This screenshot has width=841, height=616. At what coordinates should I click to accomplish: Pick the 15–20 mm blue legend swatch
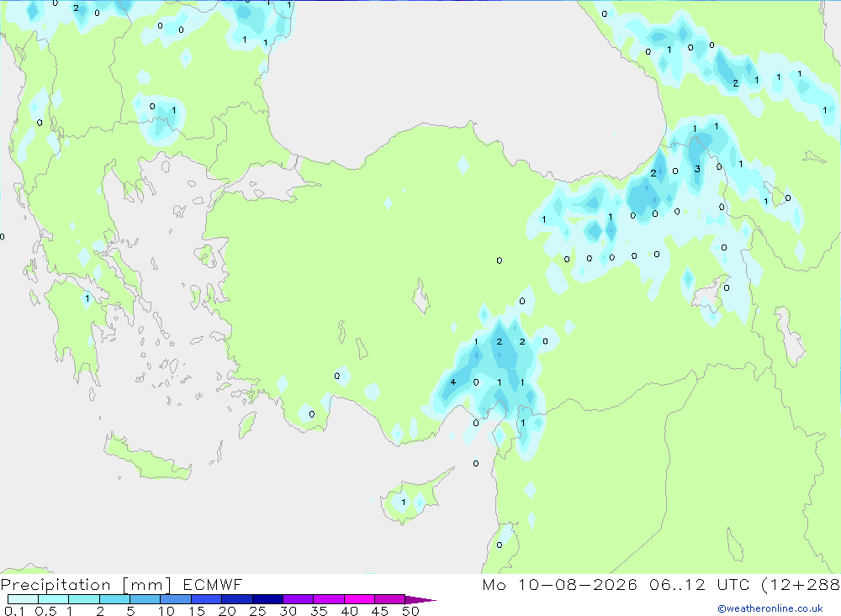tap(207, 599)
